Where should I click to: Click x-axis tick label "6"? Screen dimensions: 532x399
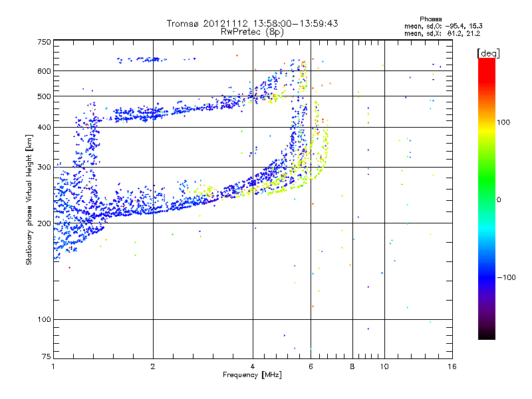[311, 366]
